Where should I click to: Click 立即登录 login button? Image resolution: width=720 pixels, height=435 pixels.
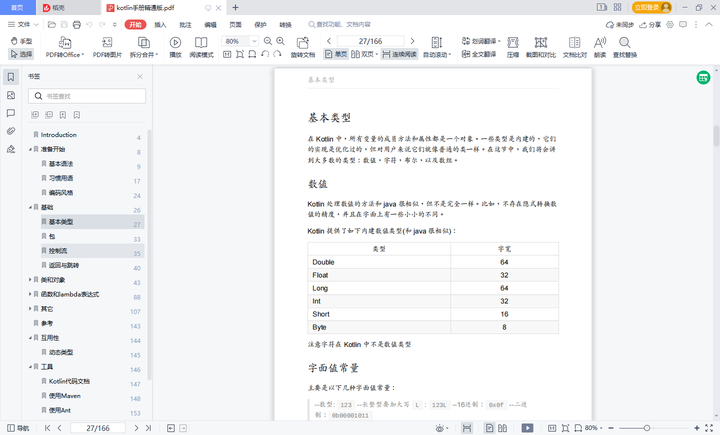pyautogui.click(x=652, y=7)
